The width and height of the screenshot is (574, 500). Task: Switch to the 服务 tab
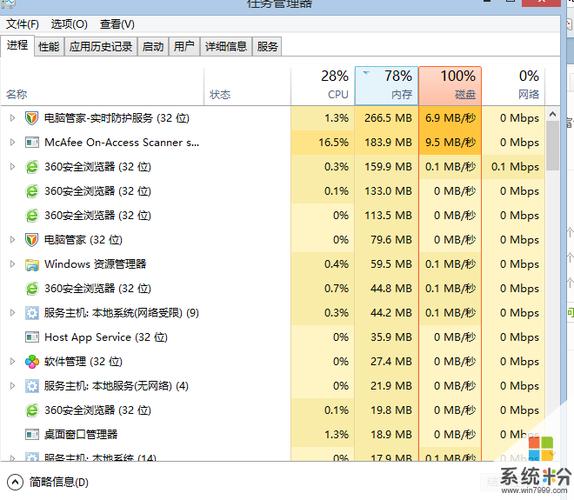pyautogui.click(x=267, y=46)
